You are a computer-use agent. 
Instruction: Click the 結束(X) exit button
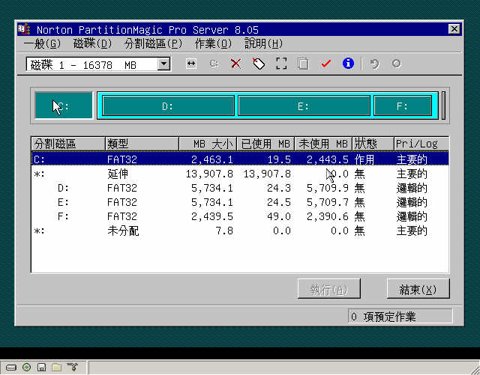pos(418,289)
